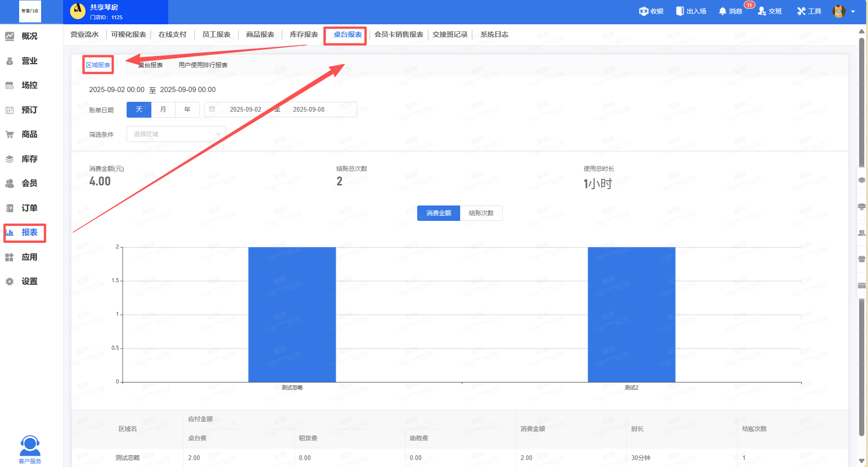Open the 营业流水 tab
The image size is (868, 467).
coord(85,35)
